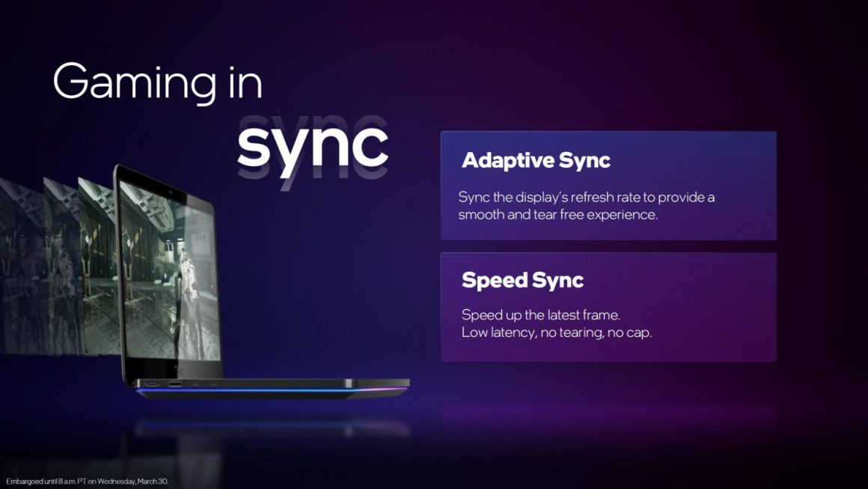This screenshot has height=489, width=868.
Task: Click "Low latency, no tearing, no cap" text
Action: click(x=556, y=332)
